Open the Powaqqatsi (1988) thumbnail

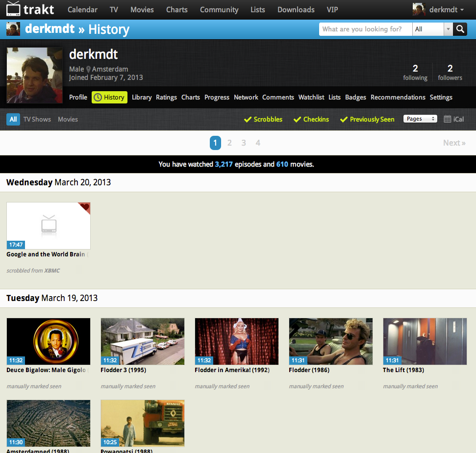pos(143,423)
